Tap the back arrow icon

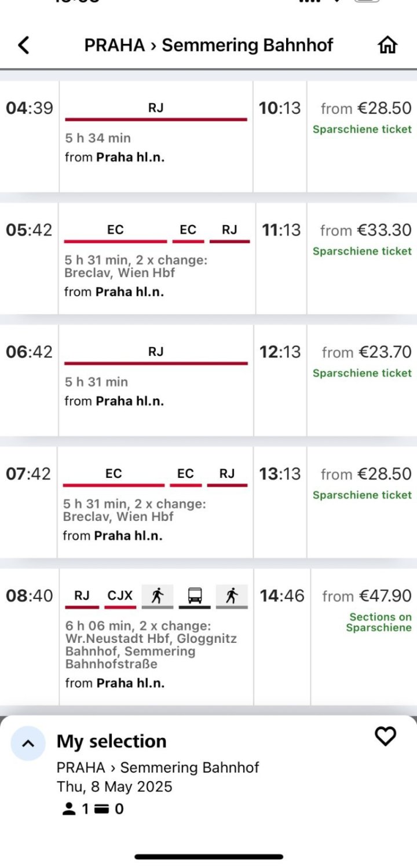point(24,45)
